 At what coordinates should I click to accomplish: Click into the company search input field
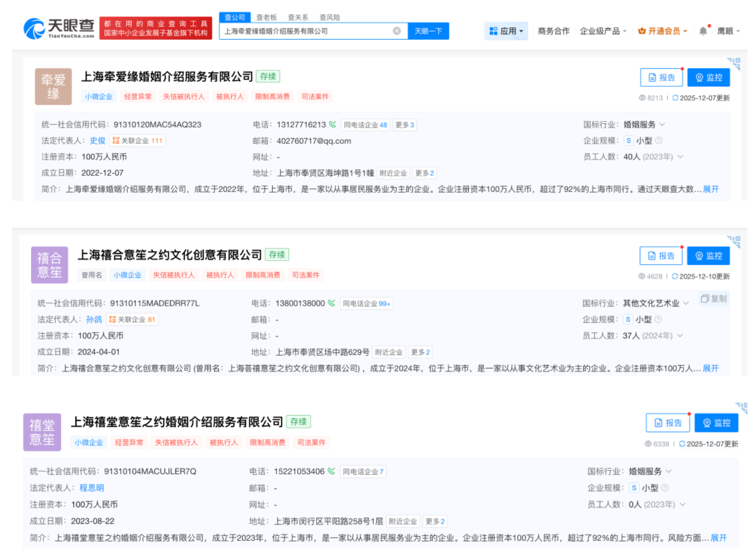(307, 31)
